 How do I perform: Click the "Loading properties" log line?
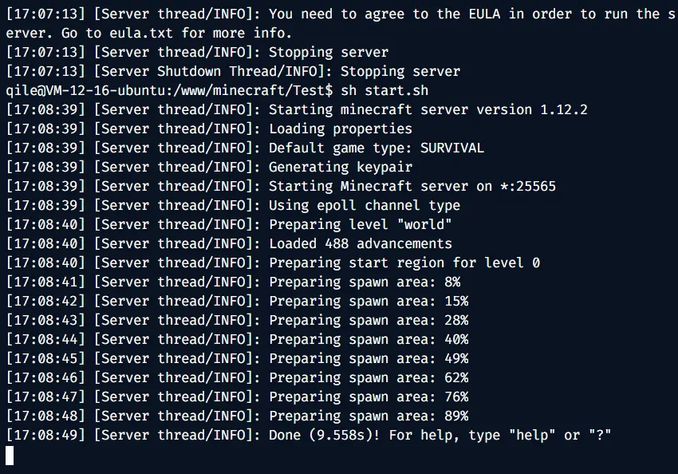point(341,128)
